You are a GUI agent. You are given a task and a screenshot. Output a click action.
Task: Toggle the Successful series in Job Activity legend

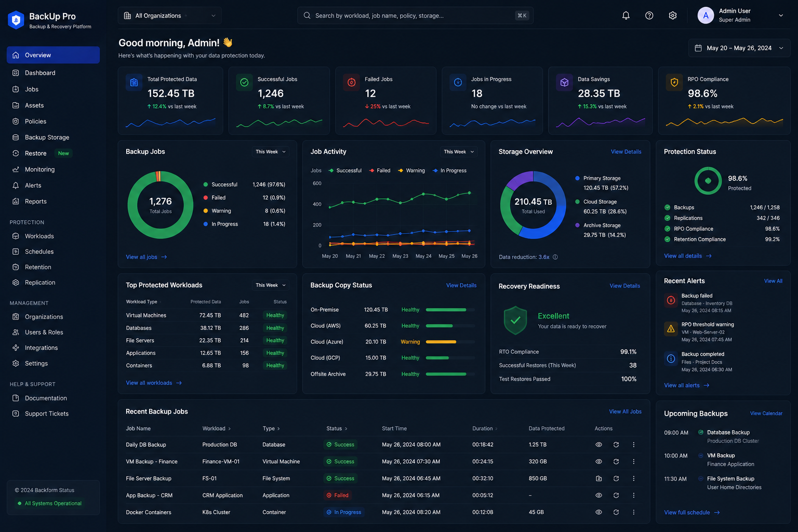345,170
